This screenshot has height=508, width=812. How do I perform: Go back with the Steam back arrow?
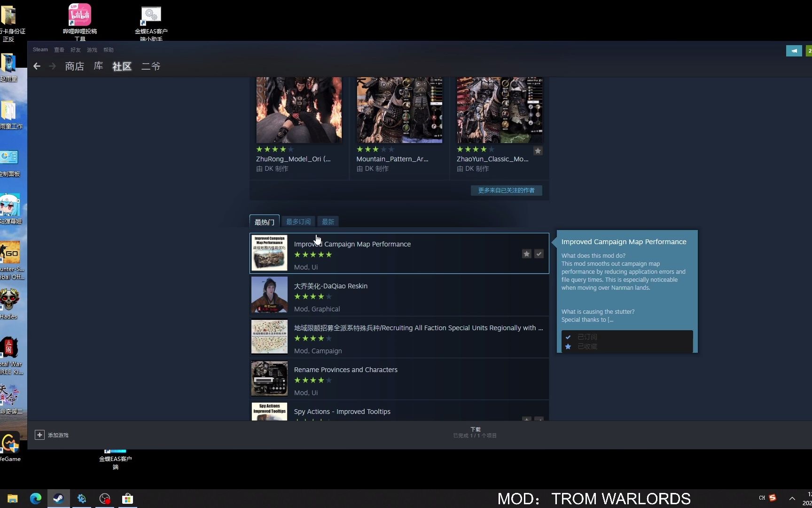[x=37, y=66]
